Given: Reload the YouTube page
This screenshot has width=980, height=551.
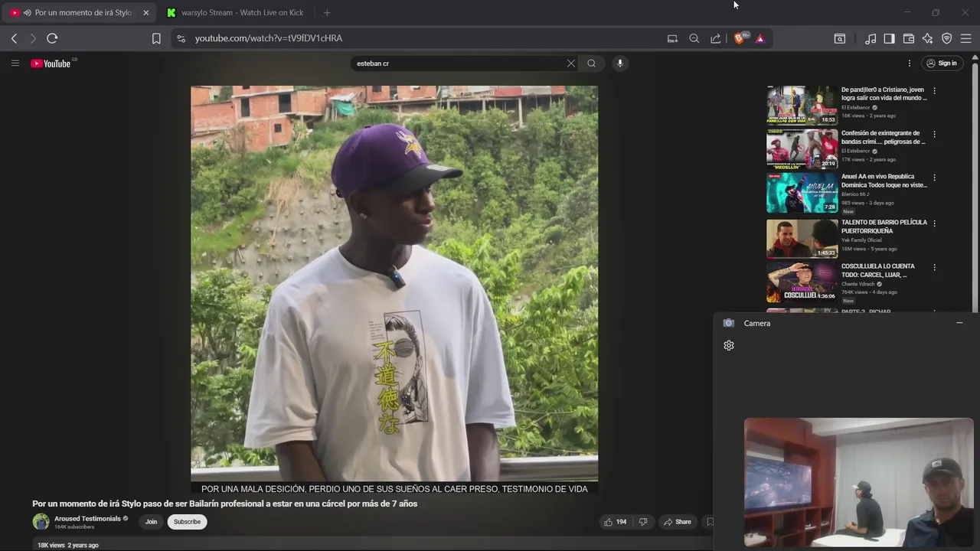Looking at the screenshot, I should tap(52, 38).
